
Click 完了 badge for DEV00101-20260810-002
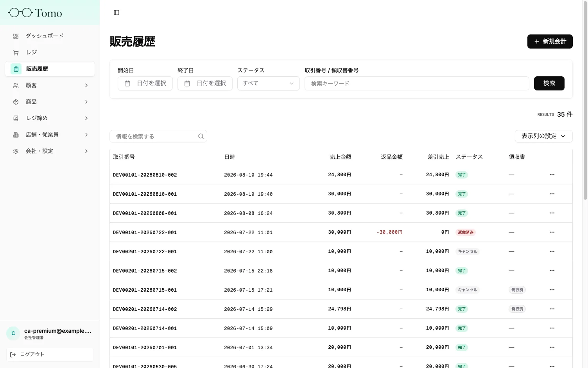[x=462, y=175]
